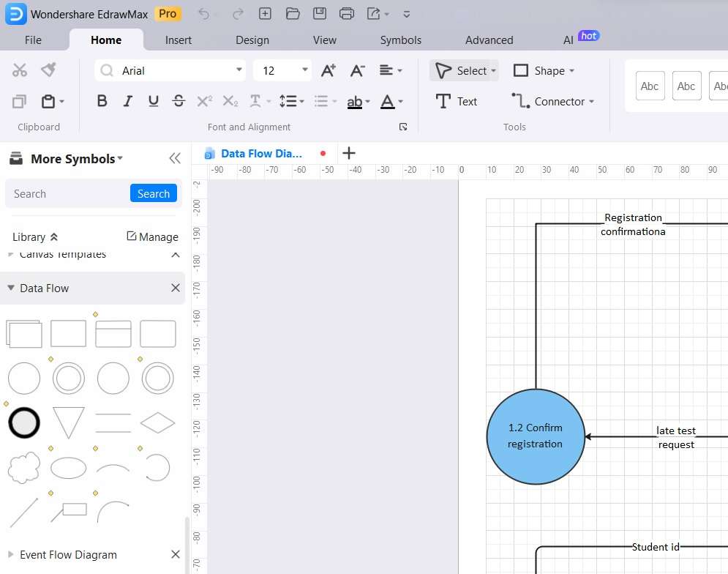Close the Event Flow Diagram library
The width and height of the screenshot is (728, 574).
[x=176, y=554]
